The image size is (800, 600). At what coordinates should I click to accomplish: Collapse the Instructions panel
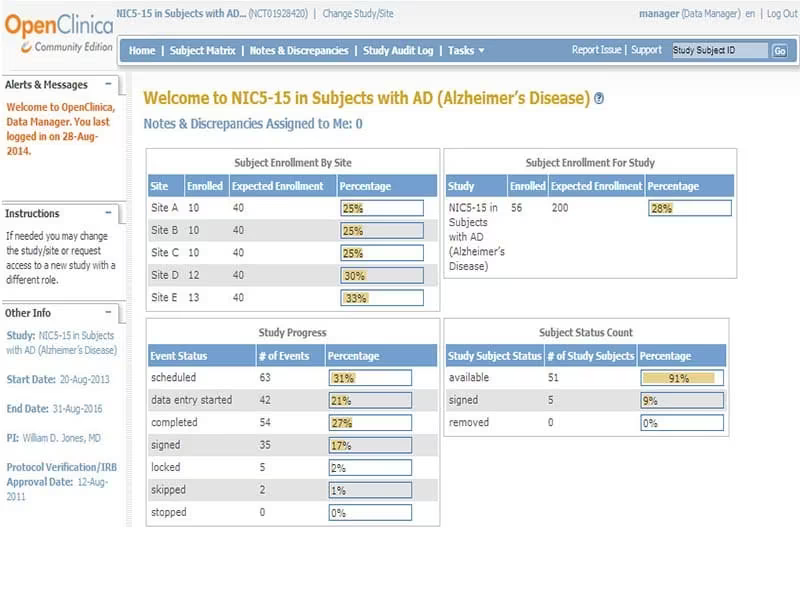[x=108, y=213]
